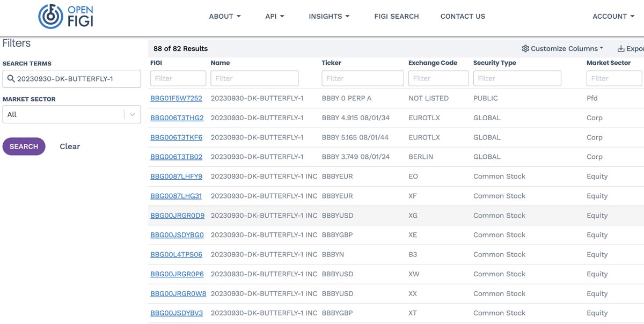Open FIGI link BBG0087LHFY9
The height and width of the screenshot is (324, 644).
[176, 176]
